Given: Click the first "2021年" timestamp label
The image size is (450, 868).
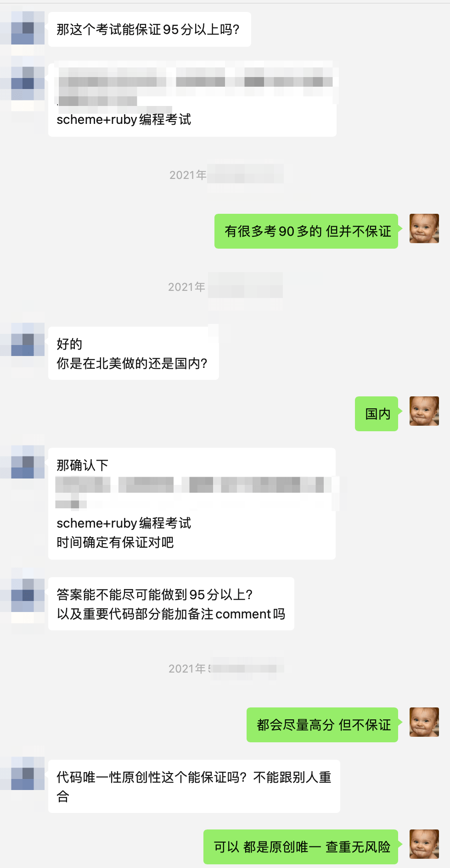Looking at the screenshot, I should click(188, 175).
